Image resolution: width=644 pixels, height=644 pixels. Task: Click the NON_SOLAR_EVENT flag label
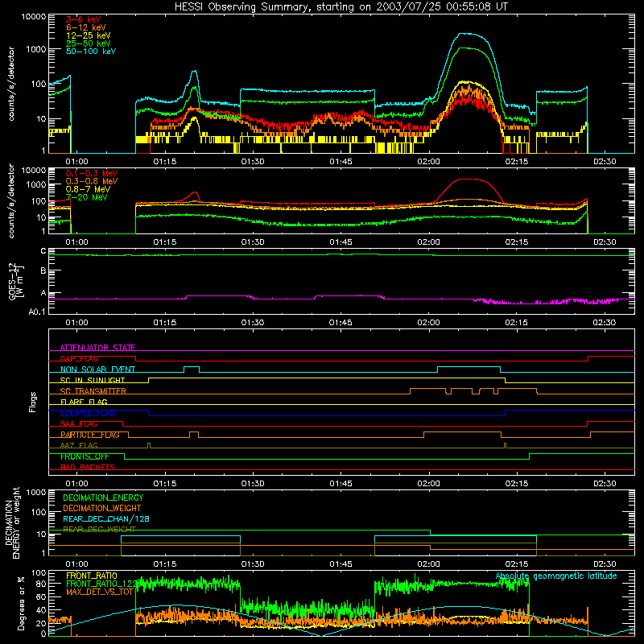coord(97,369)
